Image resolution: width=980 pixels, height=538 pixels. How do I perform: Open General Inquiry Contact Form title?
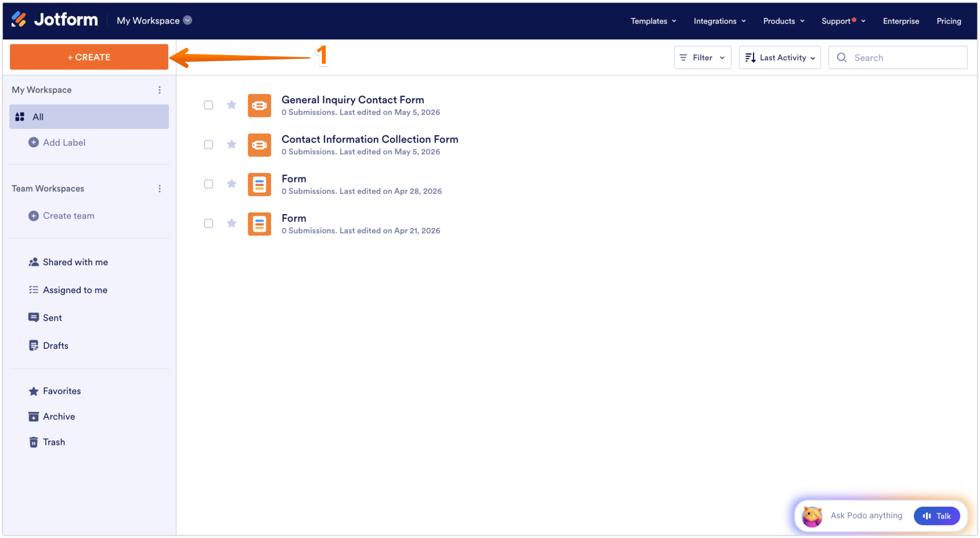click(x=353, y=100)
